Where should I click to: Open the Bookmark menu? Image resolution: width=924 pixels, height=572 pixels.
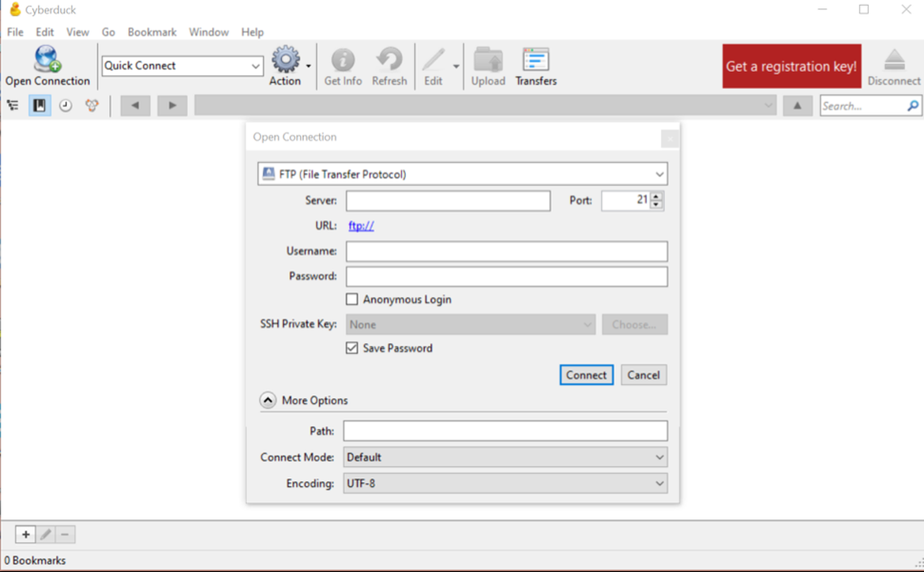pos(152,32)
